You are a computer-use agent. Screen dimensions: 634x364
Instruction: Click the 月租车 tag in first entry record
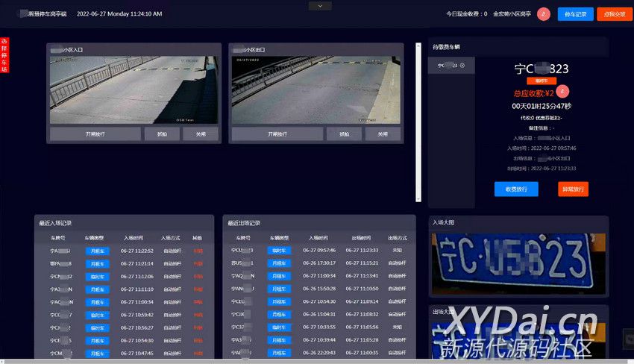pos(97,251)
